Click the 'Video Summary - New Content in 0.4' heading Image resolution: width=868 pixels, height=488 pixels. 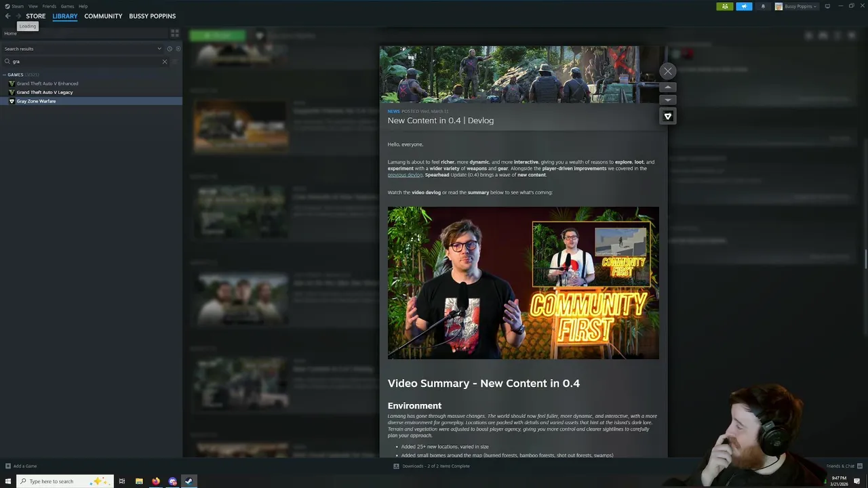tap(484, 384)
